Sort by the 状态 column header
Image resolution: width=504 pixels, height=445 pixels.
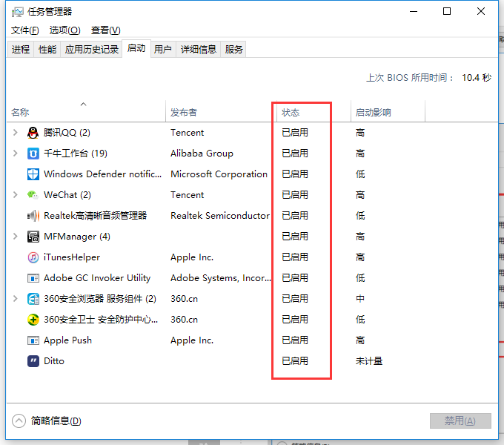pos(291,113)
